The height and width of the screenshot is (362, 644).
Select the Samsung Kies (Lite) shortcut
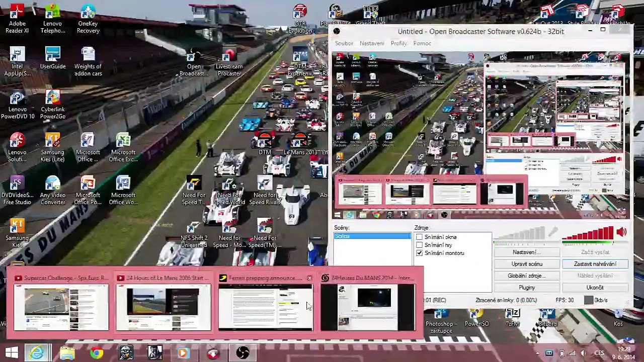(52, 147)
